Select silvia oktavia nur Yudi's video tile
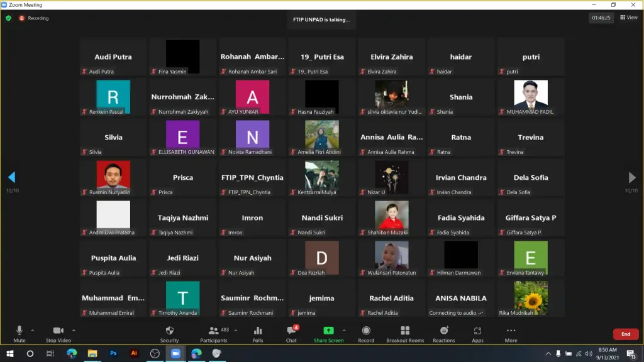 point(391,97)
